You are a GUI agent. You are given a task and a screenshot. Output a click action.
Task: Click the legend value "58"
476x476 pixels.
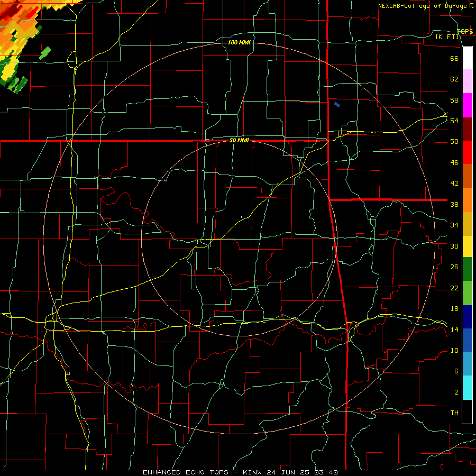[454, 100]
